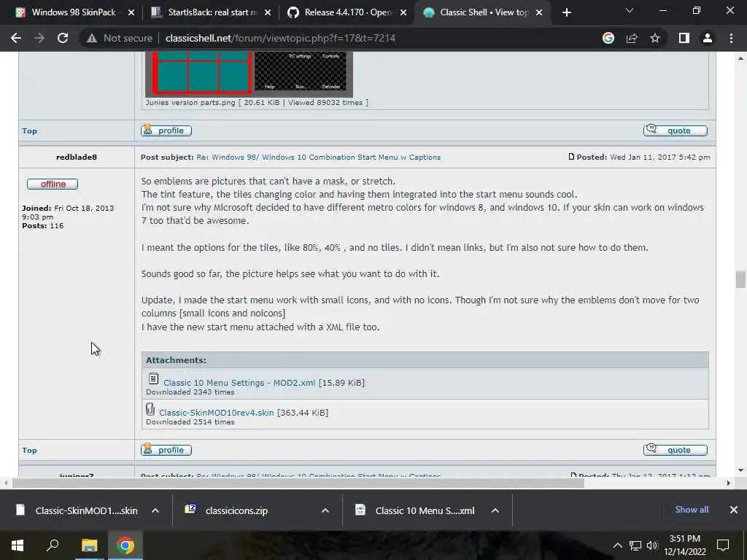
Task: Click the horizontal page scrollbar
Action: tap(298, 483)
